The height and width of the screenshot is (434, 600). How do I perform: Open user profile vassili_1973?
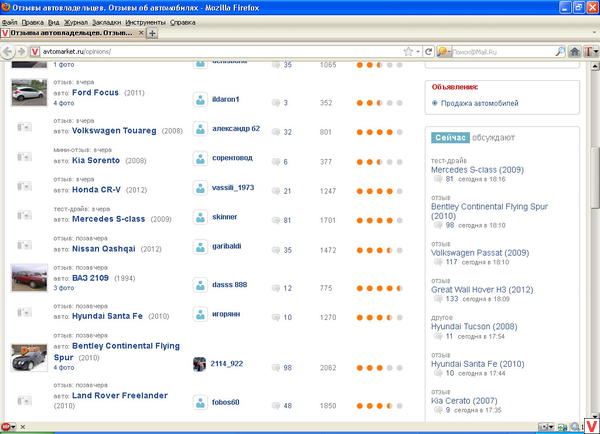pos(233,188)
